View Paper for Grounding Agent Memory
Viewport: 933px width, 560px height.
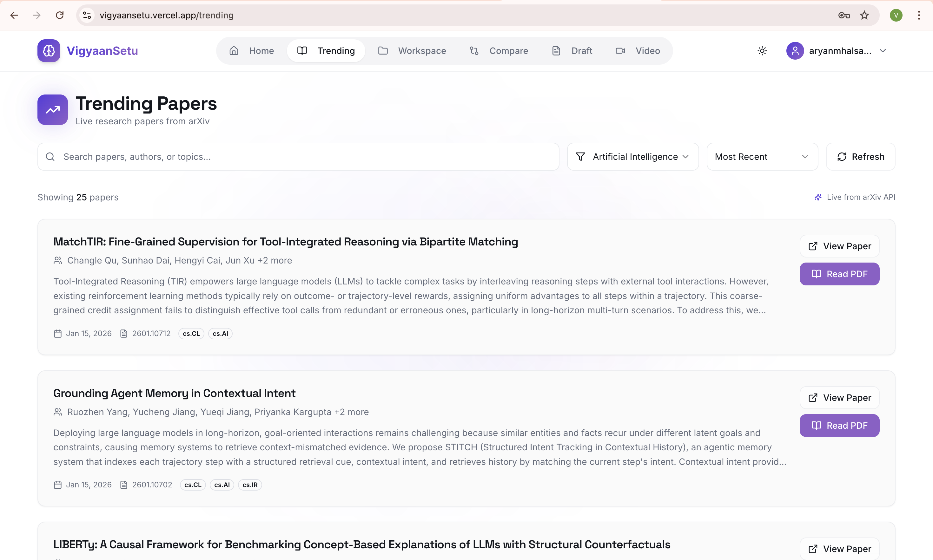point(839,398)
